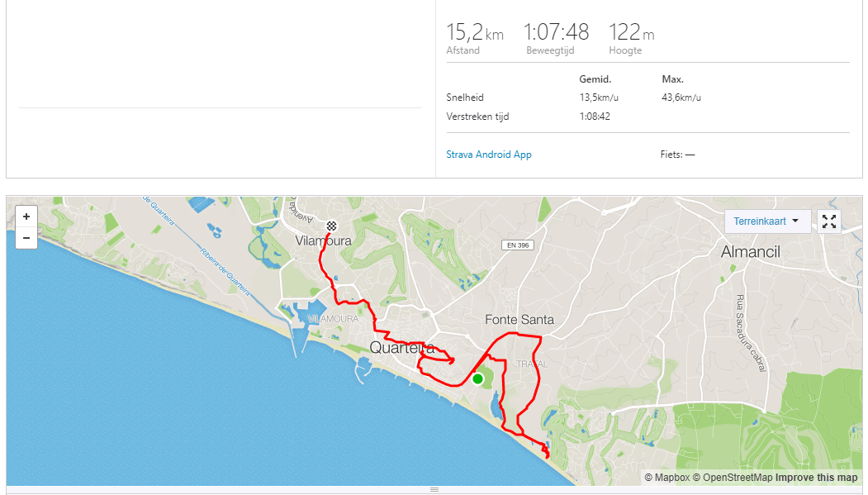
Task: Click the Improve this map link
Action: (816, 478)
